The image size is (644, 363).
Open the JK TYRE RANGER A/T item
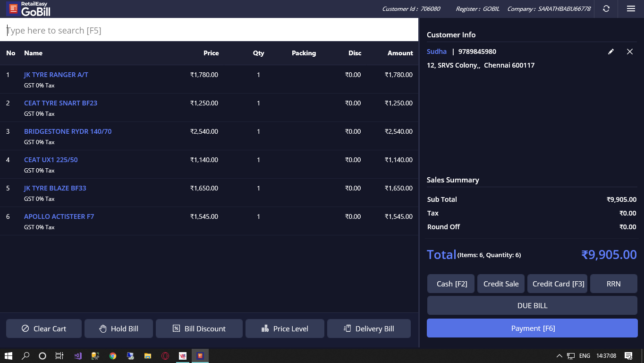click(56, 75)
